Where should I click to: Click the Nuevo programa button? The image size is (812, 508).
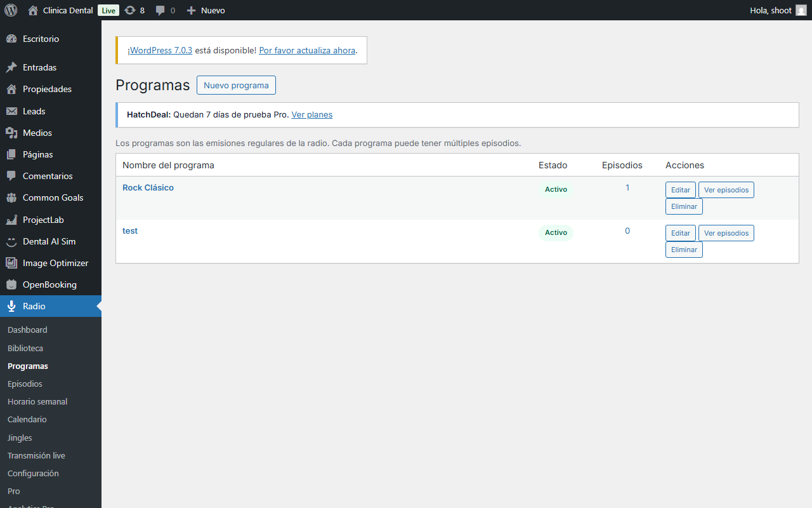point(236,85)
